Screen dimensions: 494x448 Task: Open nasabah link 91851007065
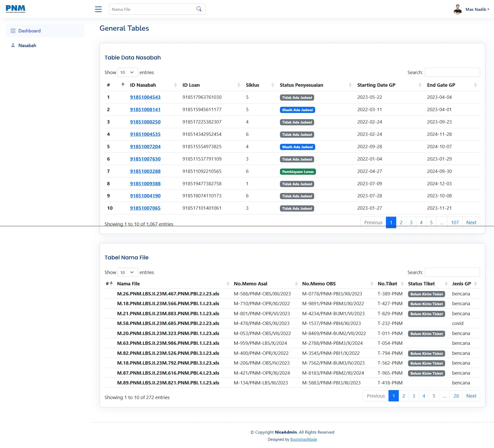coord(145,208)
